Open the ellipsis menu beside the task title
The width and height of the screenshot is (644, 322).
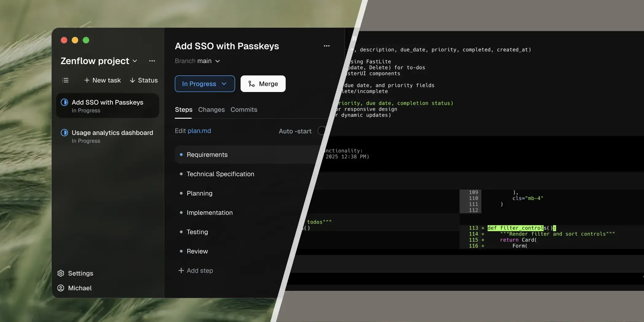[x=327, y=46]
